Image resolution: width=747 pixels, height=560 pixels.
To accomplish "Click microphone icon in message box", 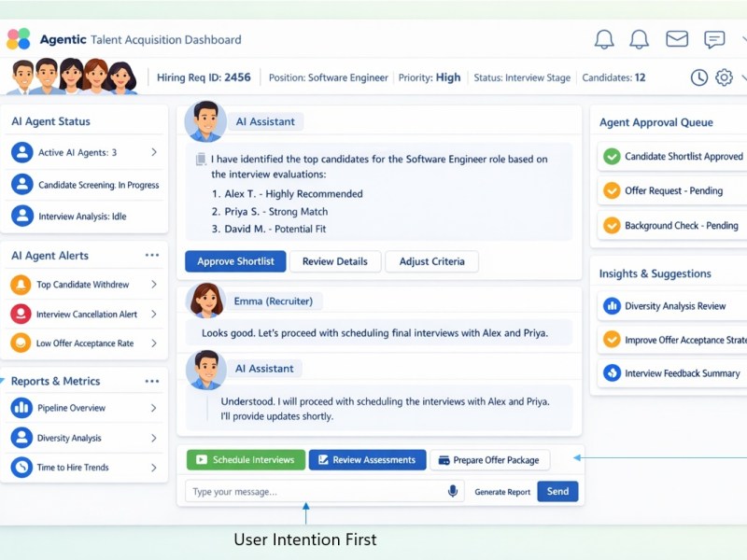I will pos(453,491).
